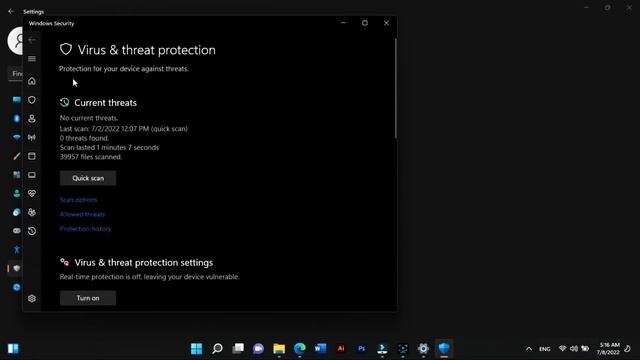Click the Settings search field
Viewport: 640px width, 360px height.
[x=16, y=74]
